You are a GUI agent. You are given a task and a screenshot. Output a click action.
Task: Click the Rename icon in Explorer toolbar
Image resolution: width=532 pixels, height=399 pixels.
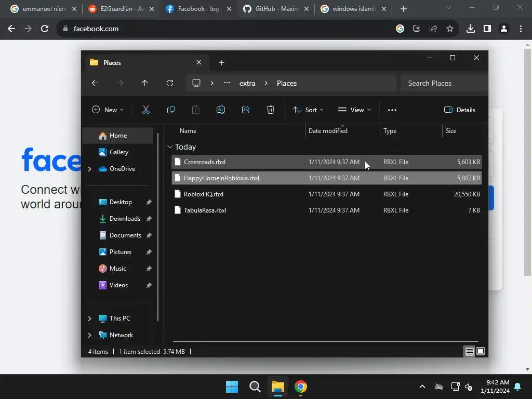[x=220, y=110]
